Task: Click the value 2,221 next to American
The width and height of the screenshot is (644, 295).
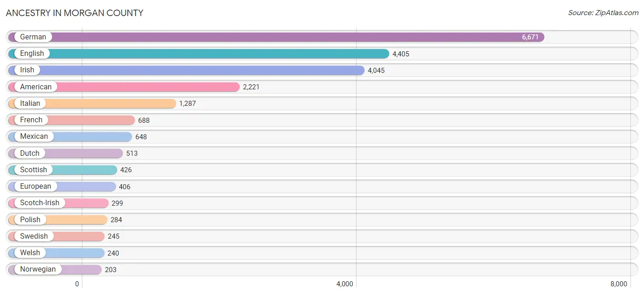Action: tap(251, 87)
